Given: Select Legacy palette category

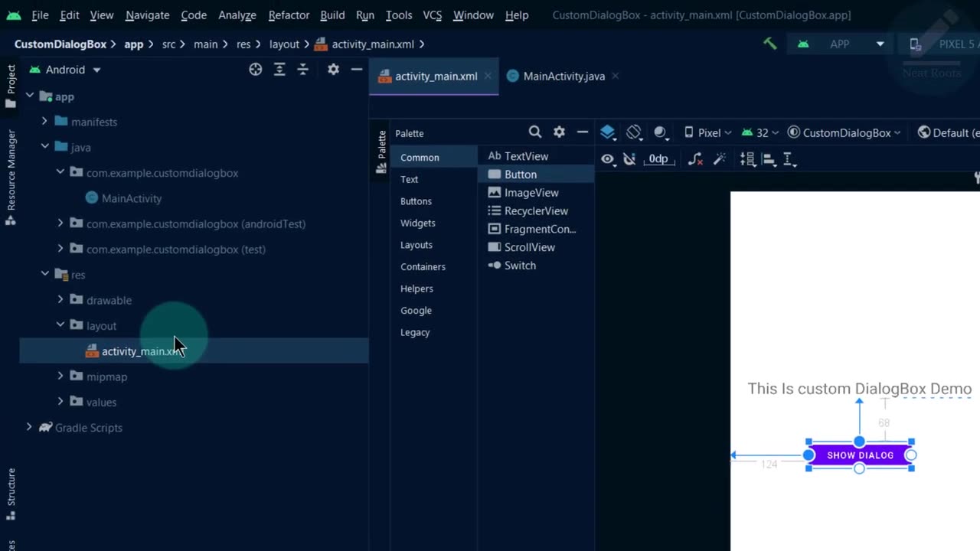Looking at the screenshot, I should 415,332.
